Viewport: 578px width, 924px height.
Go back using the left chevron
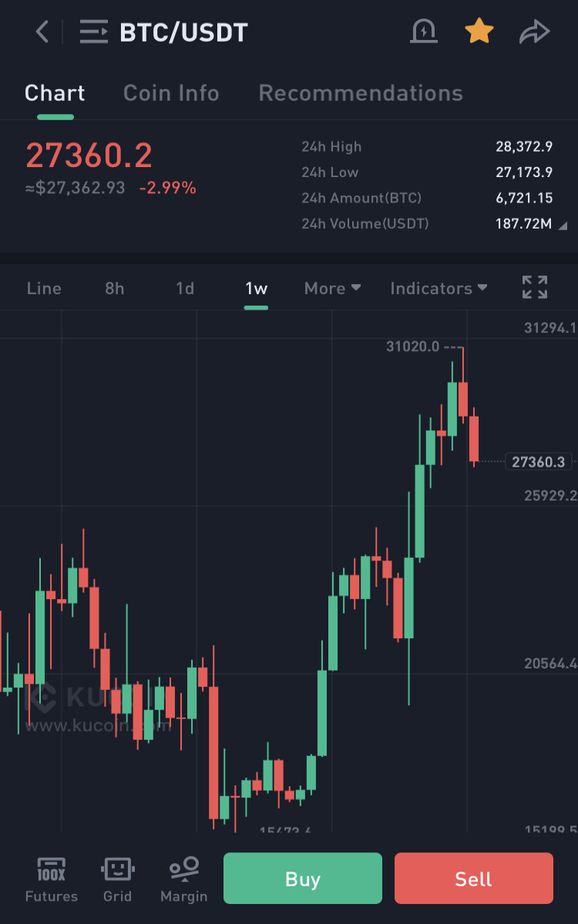(42, 32)
